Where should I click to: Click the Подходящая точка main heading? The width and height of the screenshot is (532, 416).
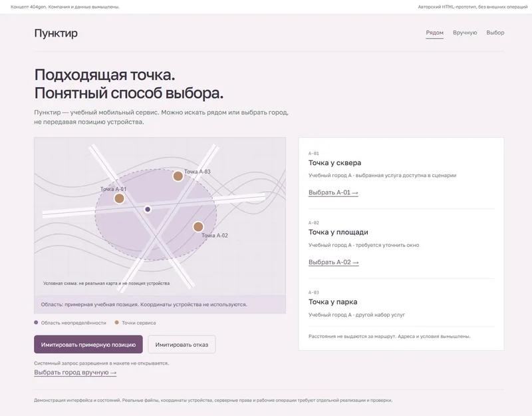tap(129, 84)
